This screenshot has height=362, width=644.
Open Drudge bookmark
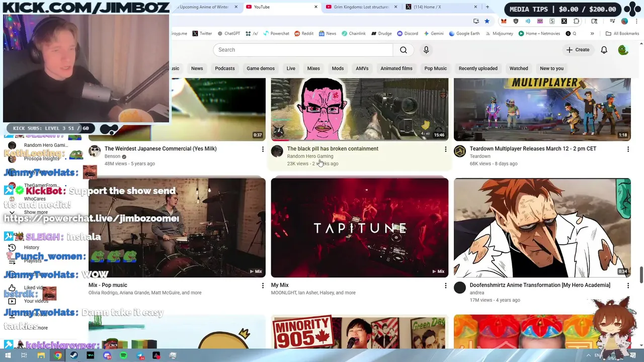pyautogui.click(x=381, y=34)
